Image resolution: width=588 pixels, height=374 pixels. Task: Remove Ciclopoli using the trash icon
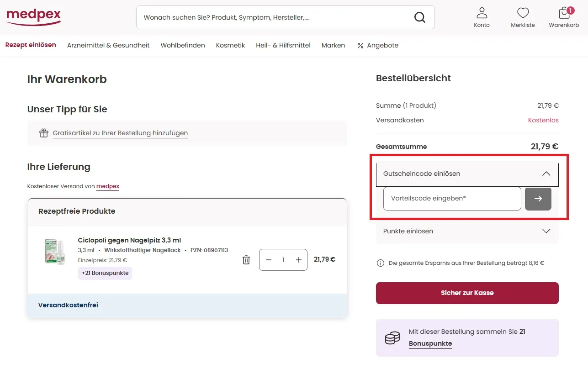246,259
